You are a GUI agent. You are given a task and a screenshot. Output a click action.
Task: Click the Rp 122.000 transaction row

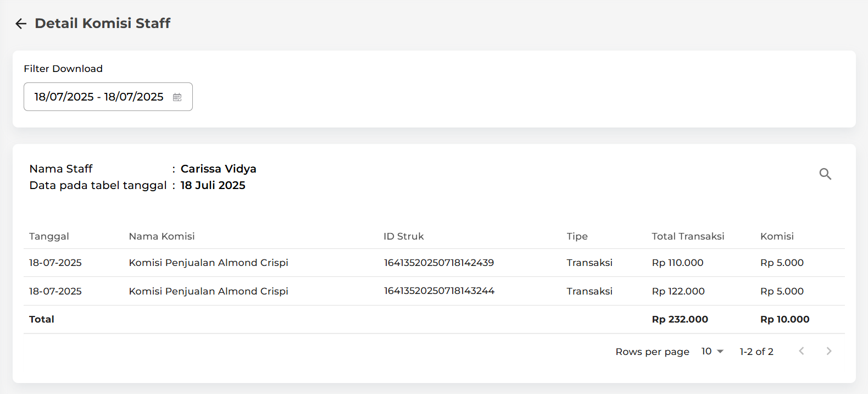coord(434,291)
